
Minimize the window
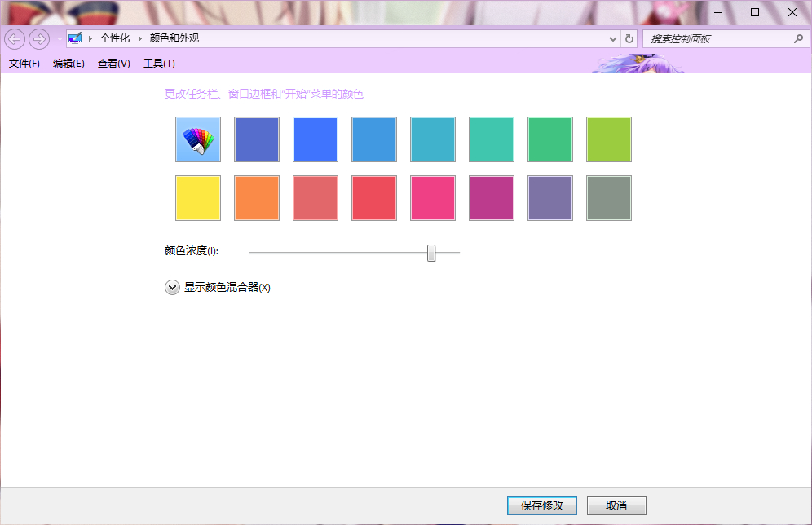point(718,12)
